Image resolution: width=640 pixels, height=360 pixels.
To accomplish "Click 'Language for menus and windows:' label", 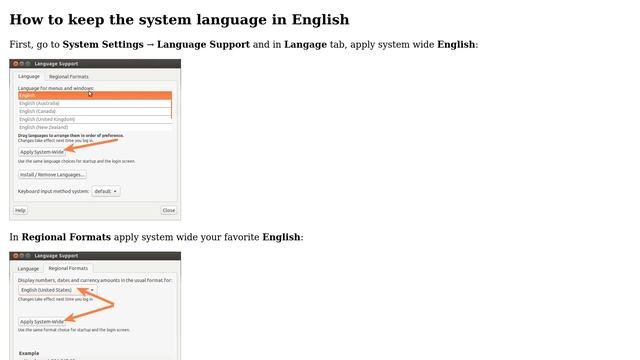I will pos(56,88).
